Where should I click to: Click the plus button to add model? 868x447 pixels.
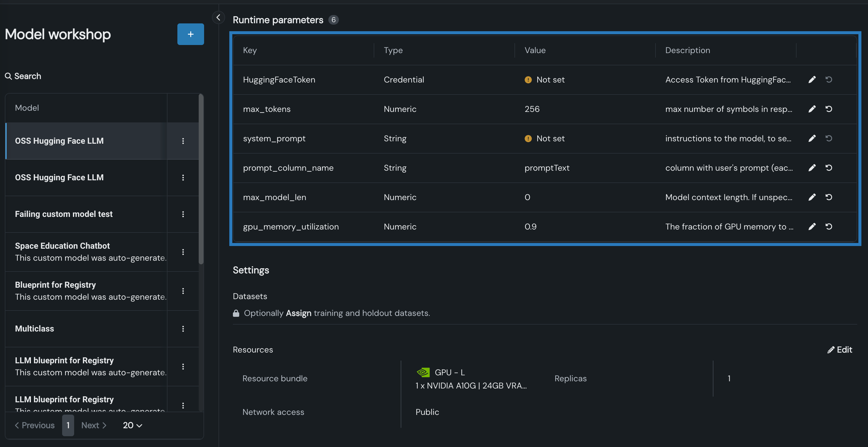point(190,34)
